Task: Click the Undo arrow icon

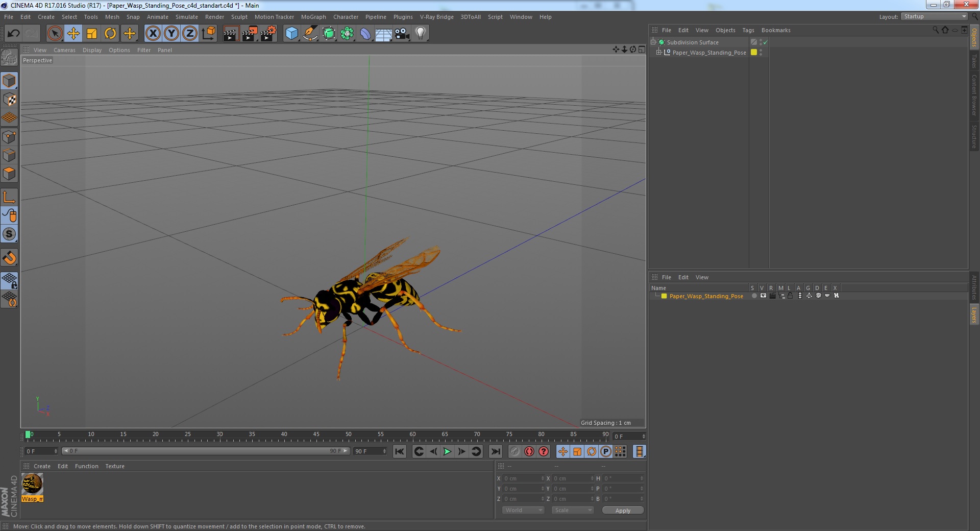Action: click(13, 34)
